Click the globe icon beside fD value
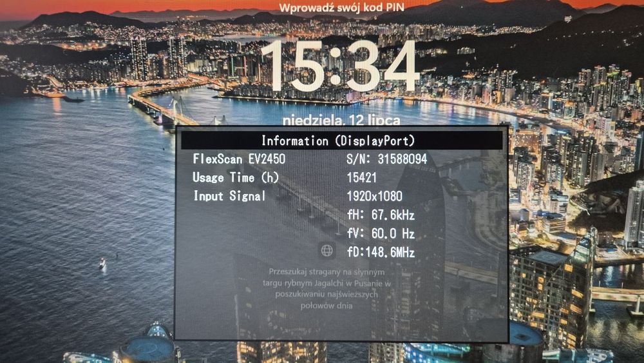Screen dimensions: 644x363 [x=327, y=250]
